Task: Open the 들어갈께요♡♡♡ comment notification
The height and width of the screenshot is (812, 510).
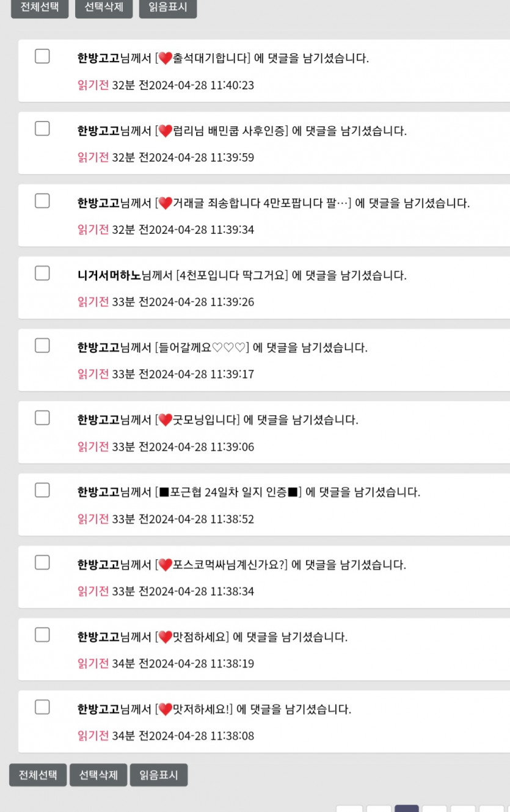Action: click(222, 348)
